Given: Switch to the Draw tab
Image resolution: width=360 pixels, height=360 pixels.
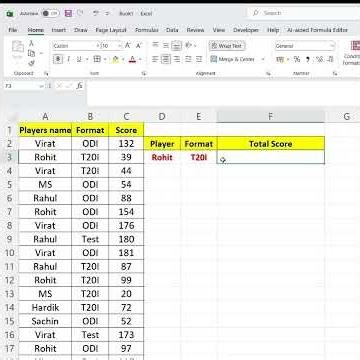Looking at the screenshot, I should (81, 30).
